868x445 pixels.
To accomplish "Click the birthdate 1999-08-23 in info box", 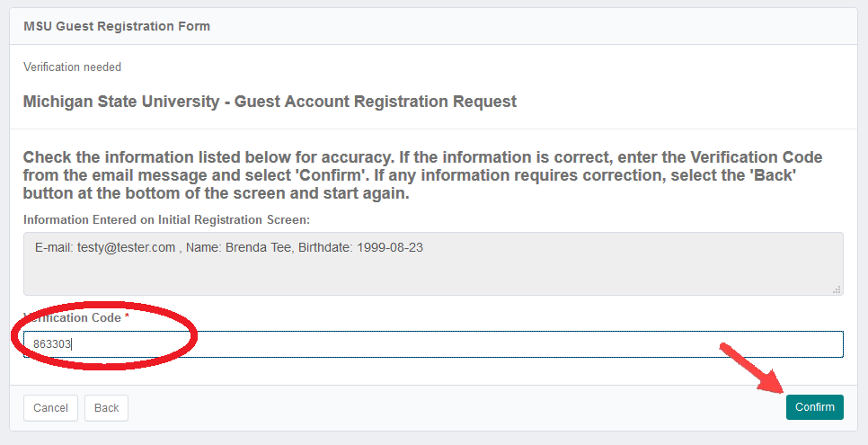I will tap(392, 248).
